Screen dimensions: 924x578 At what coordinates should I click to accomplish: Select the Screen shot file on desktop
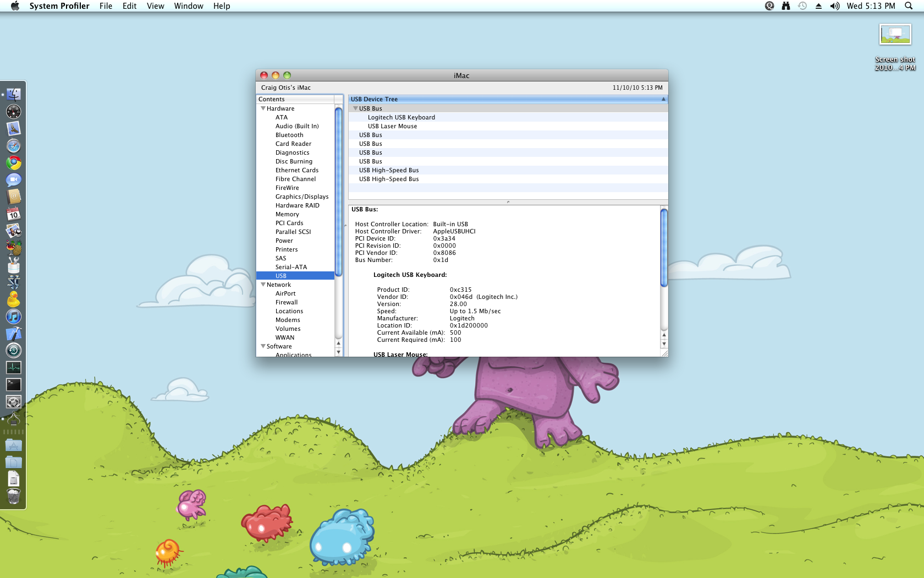coord(895,48)
